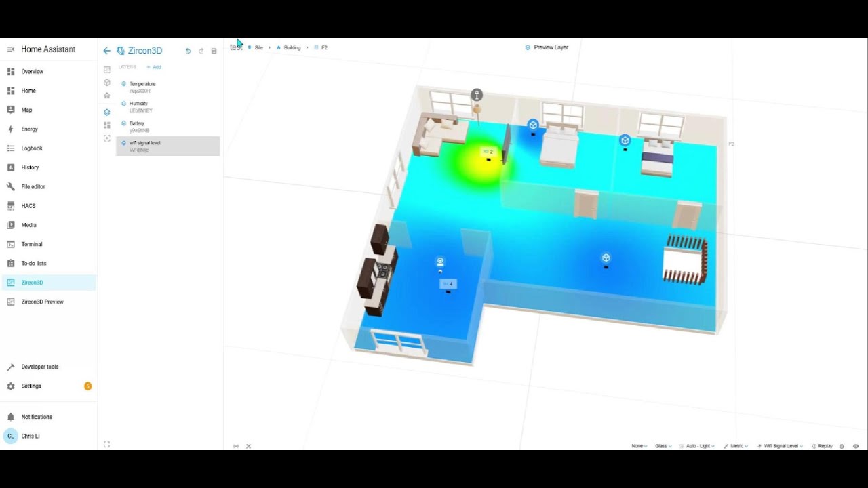Click the Zircon3D back arrow
This screenshot has width=868, height=488.
point(106,51)
